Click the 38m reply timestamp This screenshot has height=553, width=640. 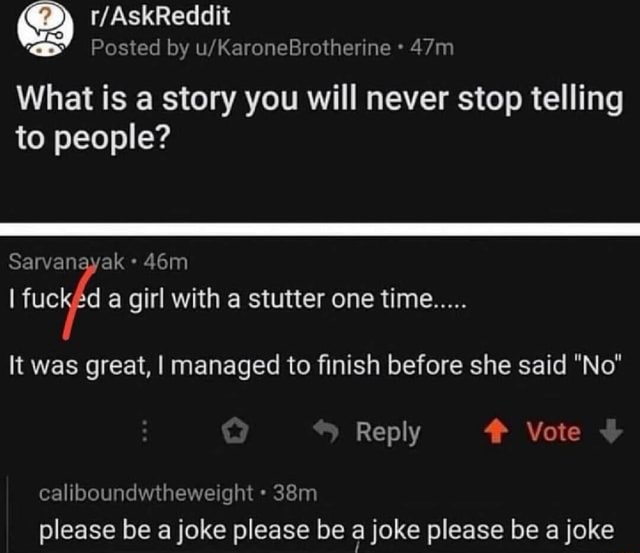point(295,492)
